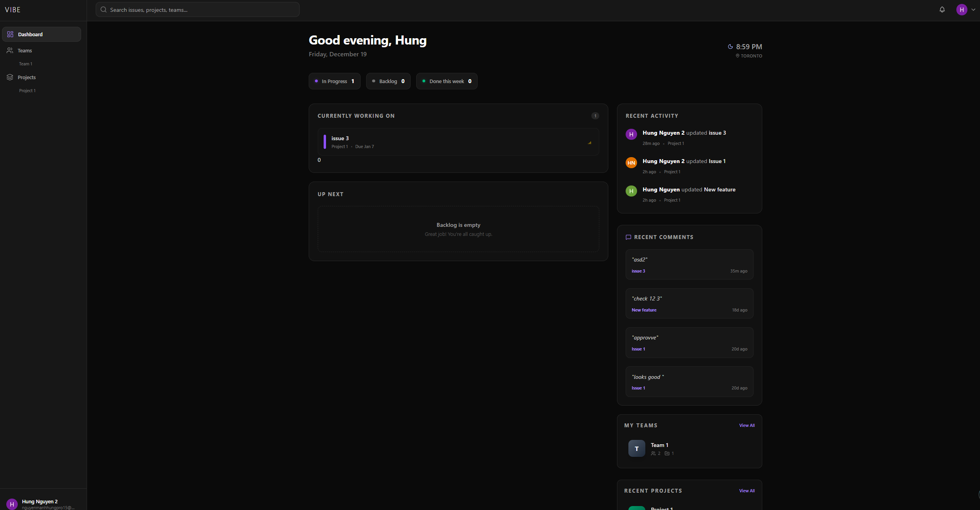Click the speech bubble icon beside Recent Comments
This screenshot has width=980, height=510.
(628, 237)
